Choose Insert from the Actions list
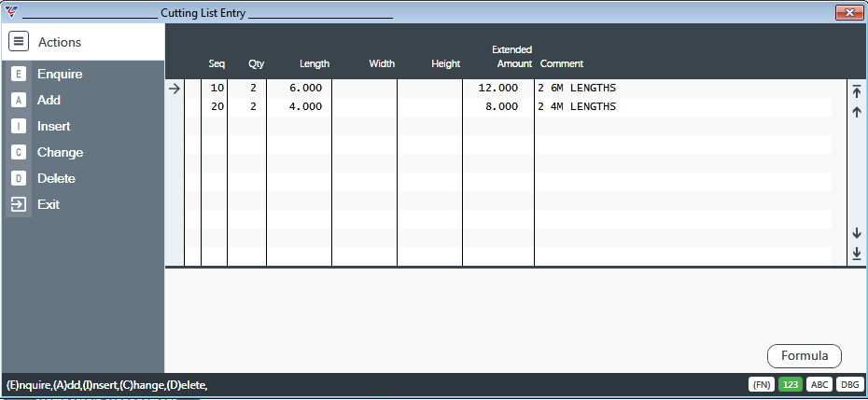The width and height of the screenshot is (868, 400). (x=54, y=126)
